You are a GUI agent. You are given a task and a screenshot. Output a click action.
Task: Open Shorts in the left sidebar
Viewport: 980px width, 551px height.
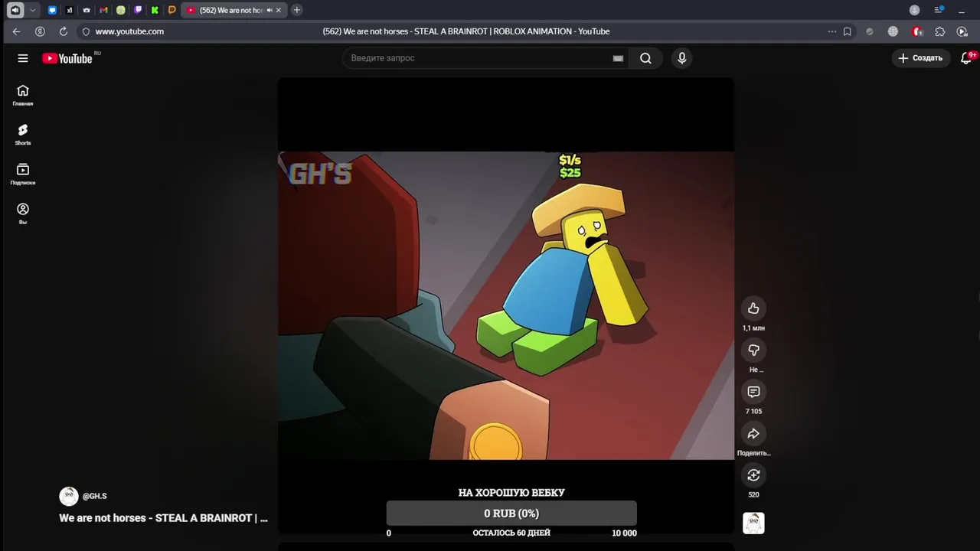tap(23, 135)
